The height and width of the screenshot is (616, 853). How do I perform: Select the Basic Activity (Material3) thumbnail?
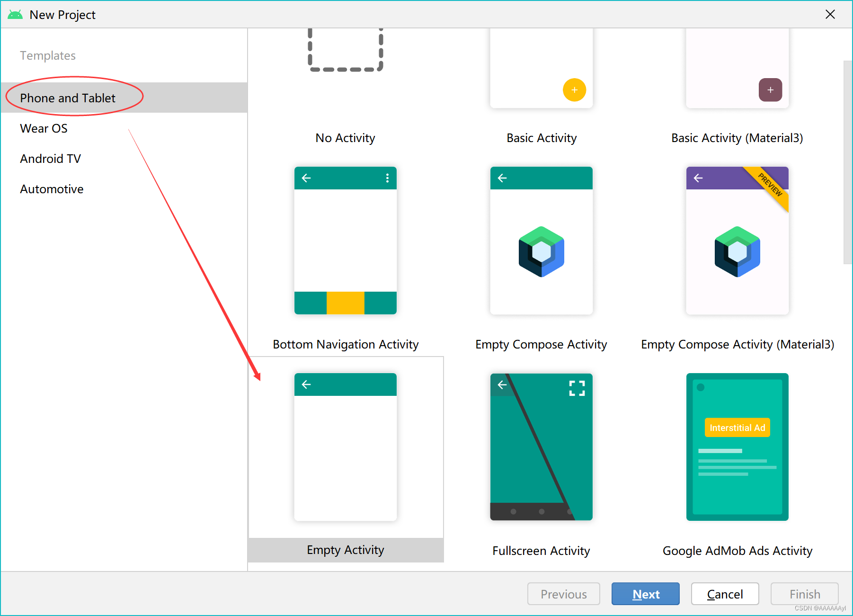point(737,68)
